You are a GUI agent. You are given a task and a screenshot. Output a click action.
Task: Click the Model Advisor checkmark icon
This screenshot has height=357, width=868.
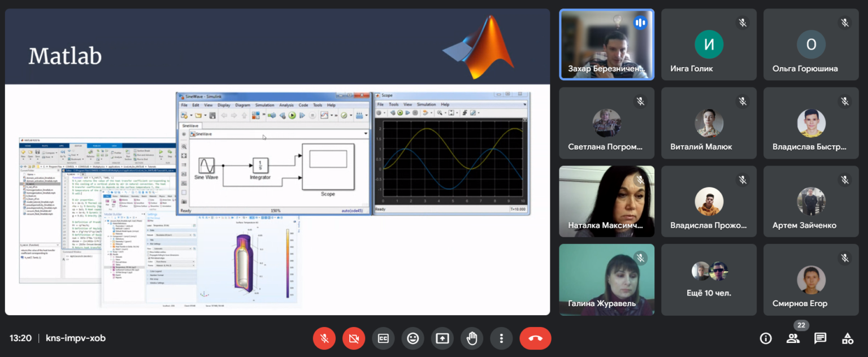(x=344, y=115)
